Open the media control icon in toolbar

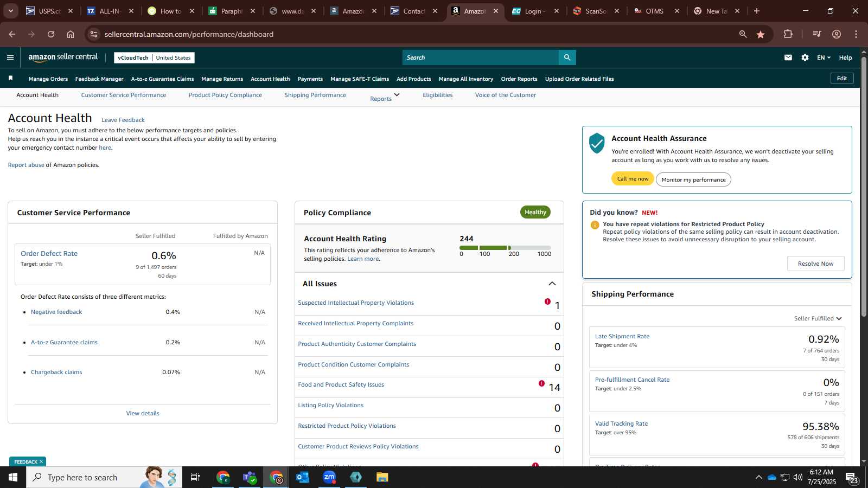pos(817,34)
